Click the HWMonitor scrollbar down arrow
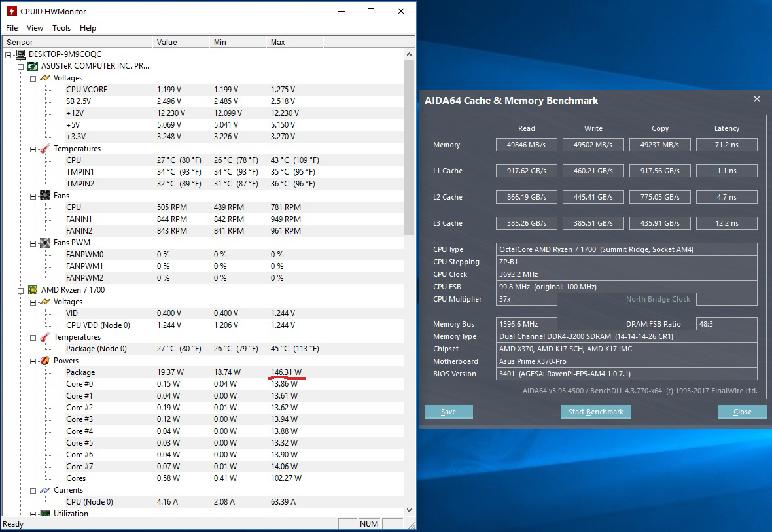772x532 pixels. 409,510
